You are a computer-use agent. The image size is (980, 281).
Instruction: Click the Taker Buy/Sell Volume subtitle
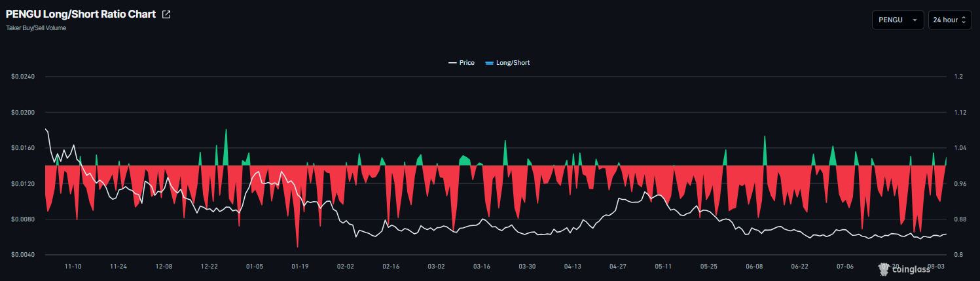(36, 28)
